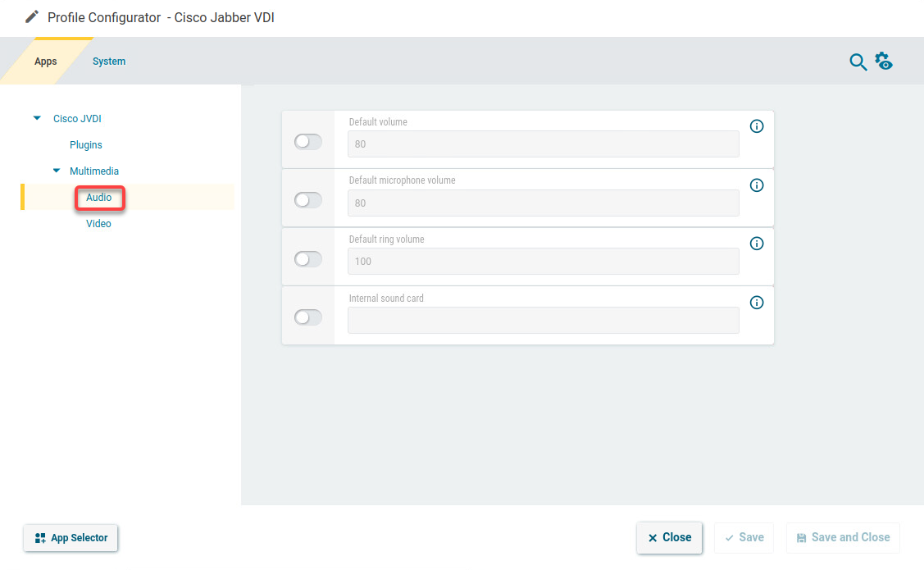Open the gear-eye view settings icon
The width and height of the screenshot is (924, 570).
pyautogui.click(x=884, y=62)
